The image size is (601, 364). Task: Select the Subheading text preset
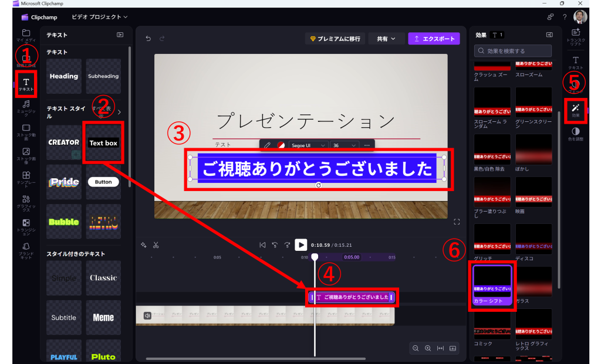point(103,76)
